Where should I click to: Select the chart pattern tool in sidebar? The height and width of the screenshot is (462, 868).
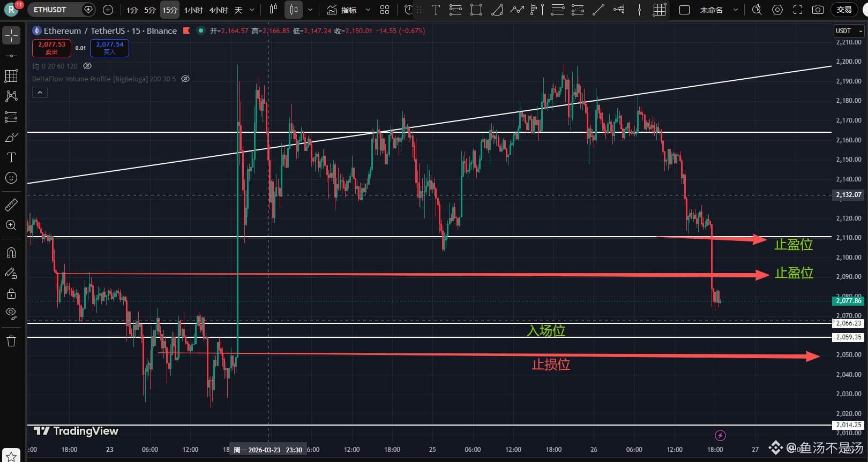click(11, 96)
